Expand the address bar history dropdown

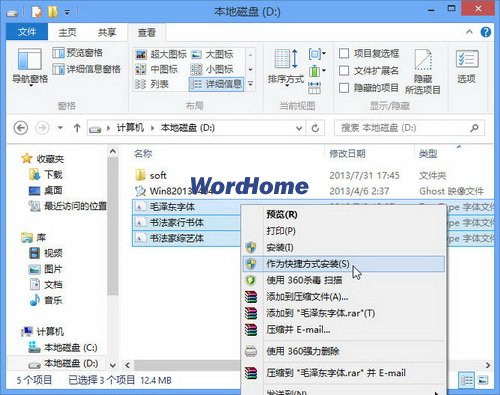299,128
